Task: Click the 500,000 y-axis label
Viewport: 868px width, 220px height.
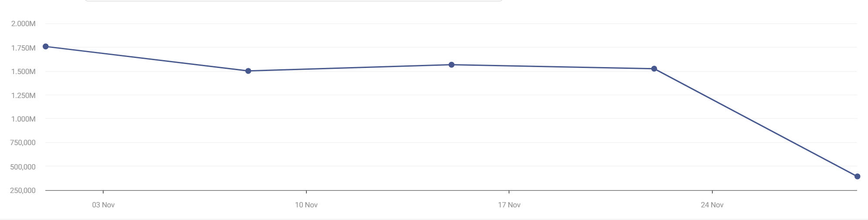Action: tap(24, 167)
